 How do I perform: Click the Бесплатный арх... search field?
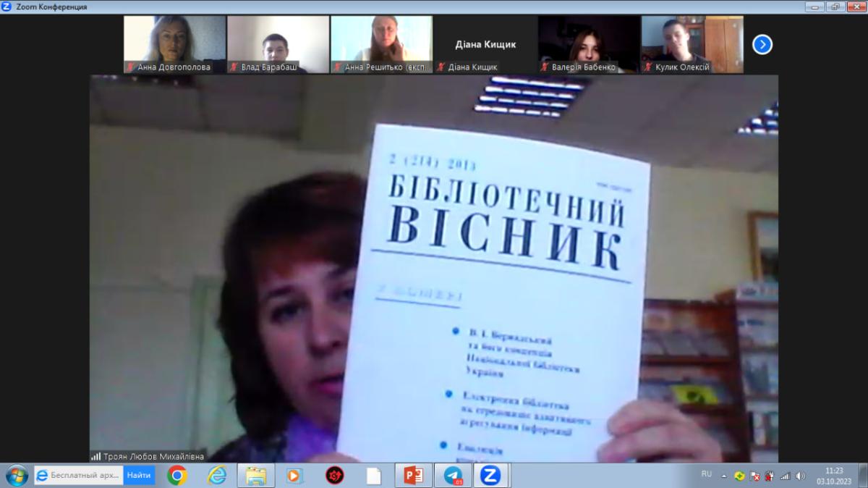(78, 476)
